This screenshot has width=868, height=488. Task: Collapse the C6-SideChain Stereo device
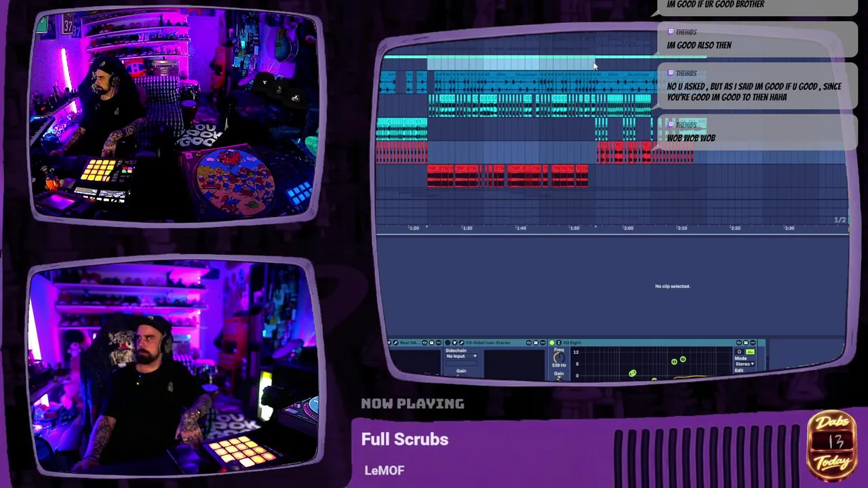454,342
